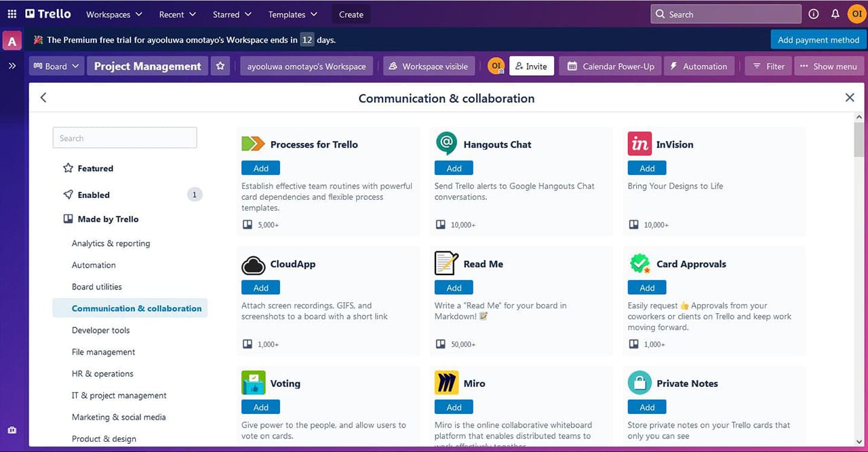
Task: Click the Project Management board title
Action: (148, 66)
